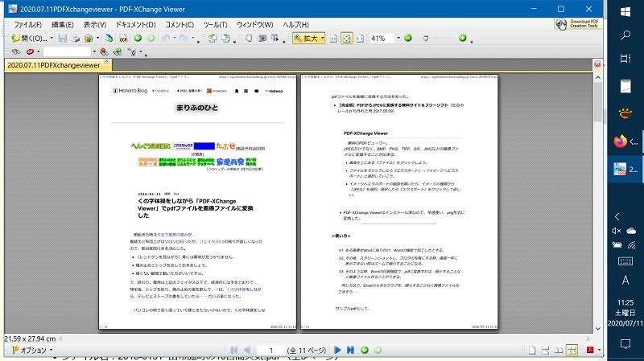The height and width of the screenshot is (361, 644).
Task: Select the Hand tool
Action: (x=249, y=38)
